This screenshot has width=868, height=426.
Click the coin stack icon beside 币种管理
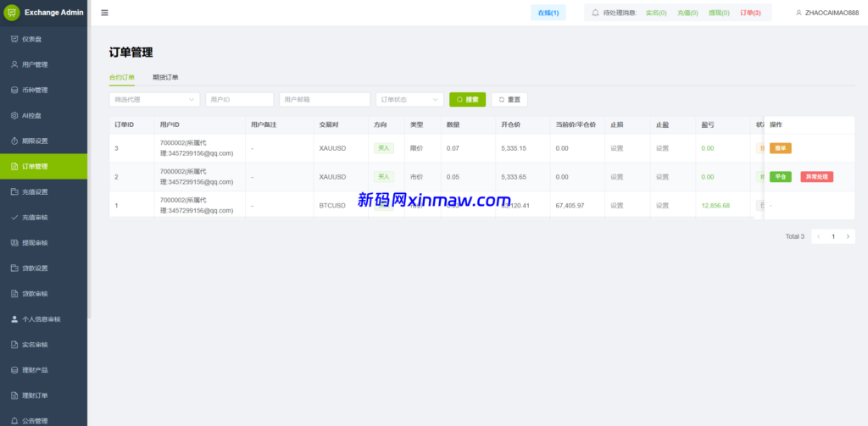pyautogui.click(x=14, y=90)
